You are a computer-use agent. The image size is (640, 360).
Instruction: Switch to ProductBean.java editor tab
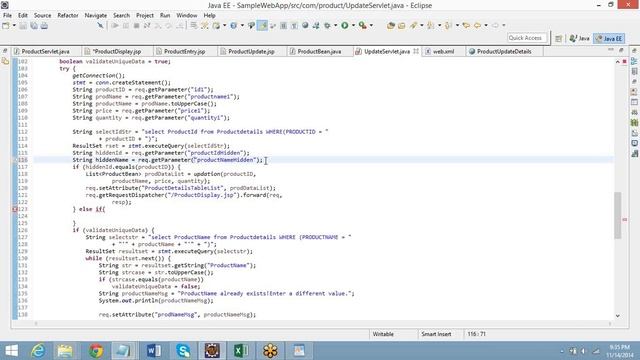coord(319,51)
